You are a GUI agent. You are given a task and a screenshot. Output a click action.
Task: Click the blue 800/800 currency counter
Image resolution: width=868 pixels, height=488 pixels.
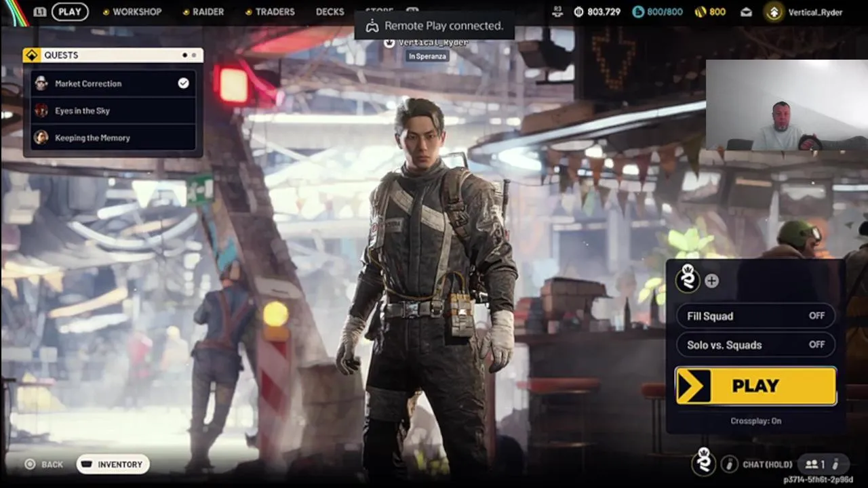click(657, 12)
